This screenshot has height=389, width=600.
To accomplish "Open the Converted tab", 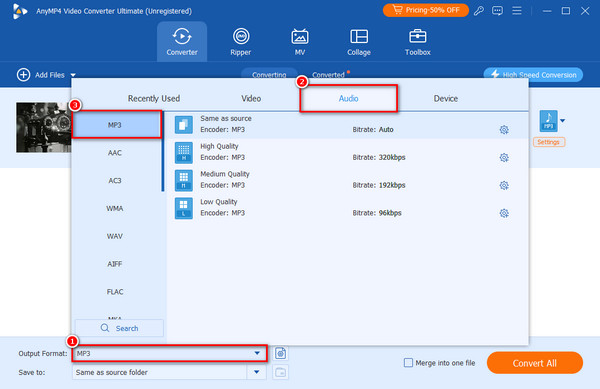I will (x=328, y=74).
